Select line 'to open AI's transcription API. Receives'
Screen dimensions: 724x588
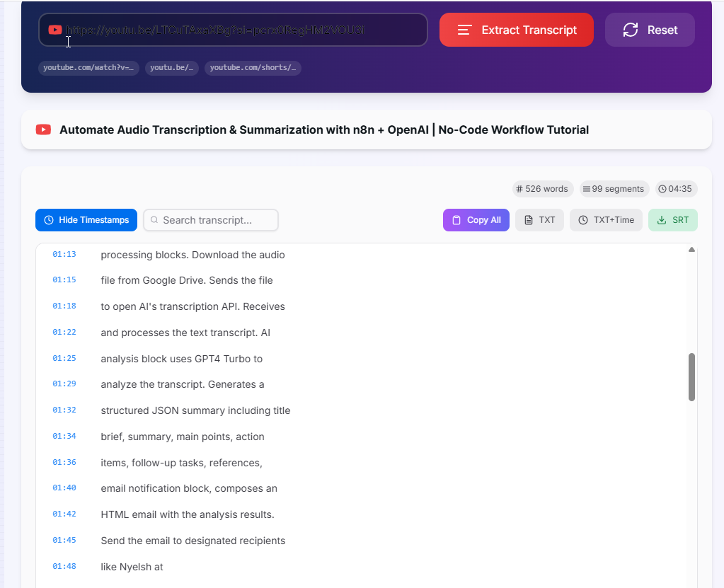(193, 306)
